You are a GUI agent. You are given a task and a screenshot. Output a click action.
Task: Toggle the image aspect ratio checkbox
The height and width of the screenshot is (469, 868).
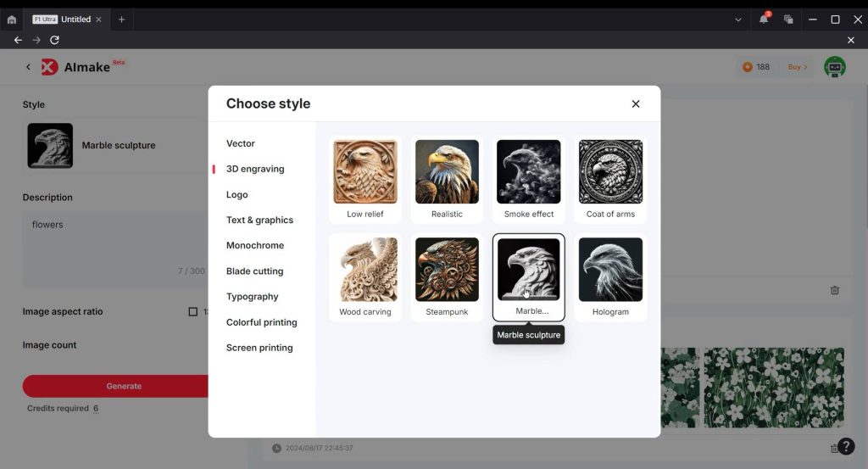tap(192, 312)
